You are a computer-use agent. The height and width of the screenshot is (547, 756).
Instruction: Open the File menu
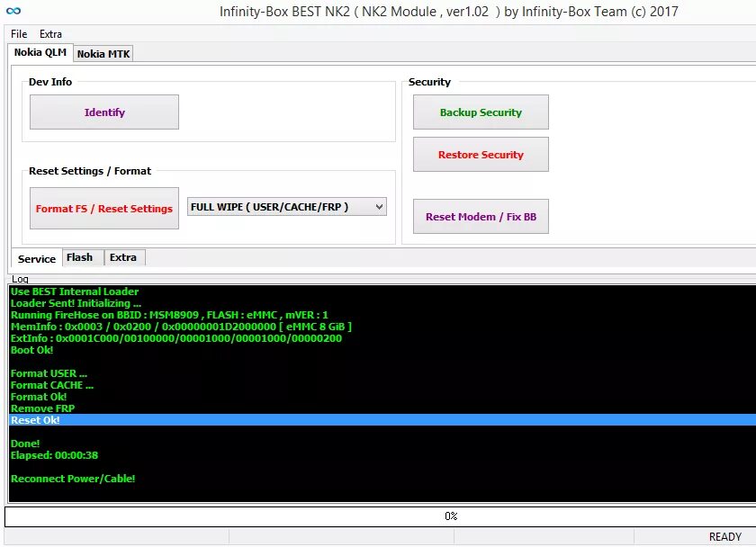[19, 34]
